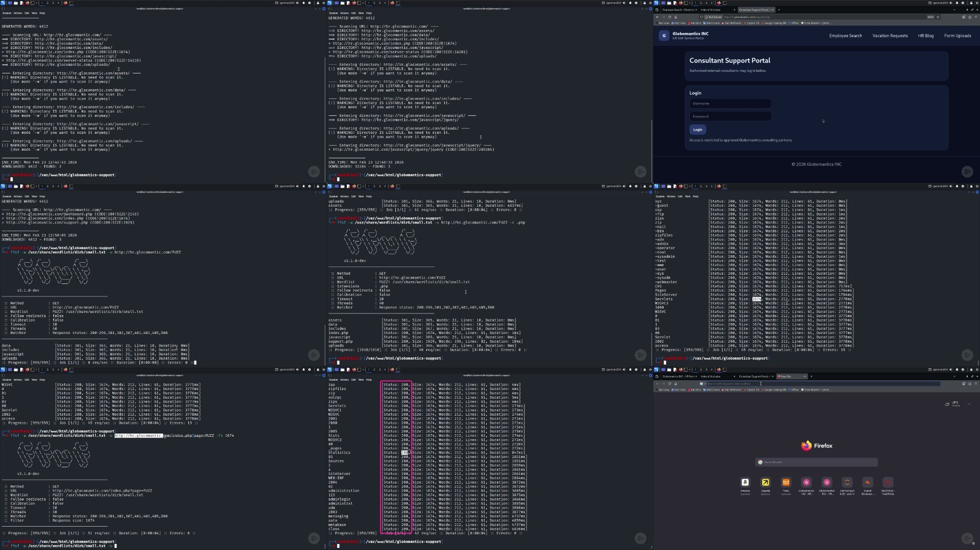The width and height of the screenshot is (980, 550).
Task: Reload the Consultant Support Portal page
Action: [x=670, y=17]
